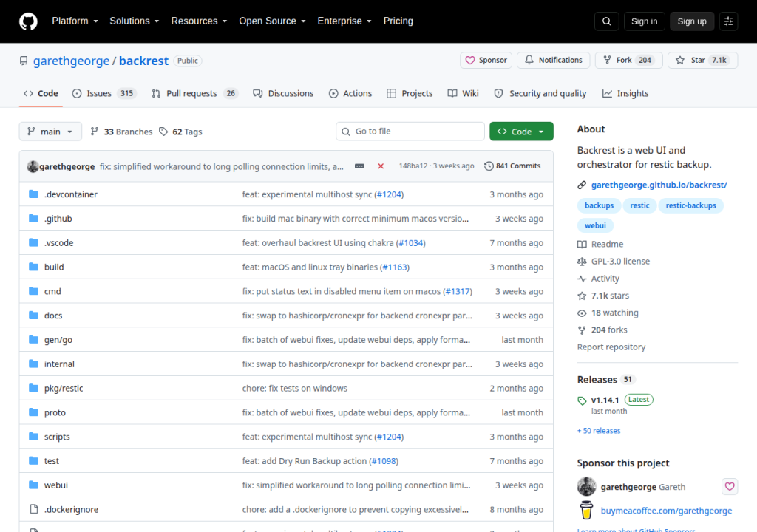The width and height of the screenshot is (757, 532).
Task: Select the webui topic tag
Action: point(595,225)
